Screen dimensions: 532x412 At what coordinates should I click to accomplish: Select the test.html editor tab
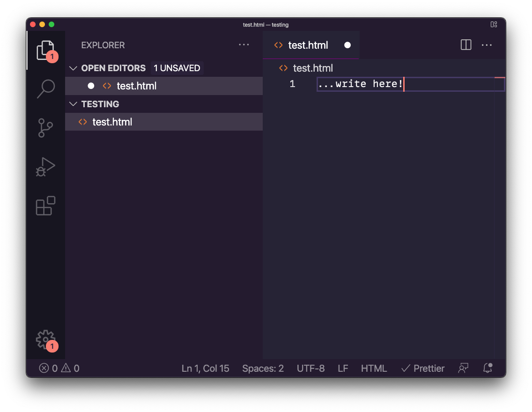click(308, 45)
